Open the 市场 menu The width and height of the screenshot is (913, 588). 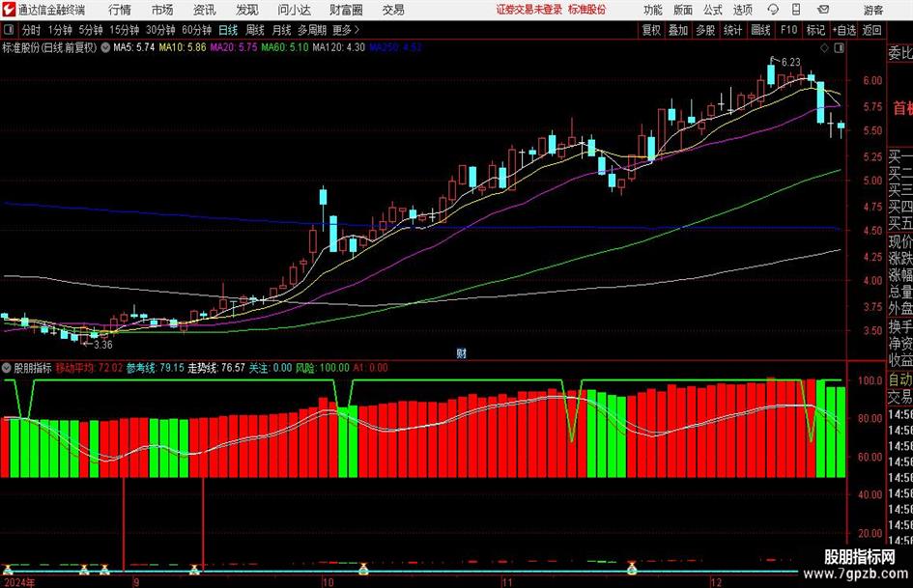pyautogui.click(x=162, y=10)
